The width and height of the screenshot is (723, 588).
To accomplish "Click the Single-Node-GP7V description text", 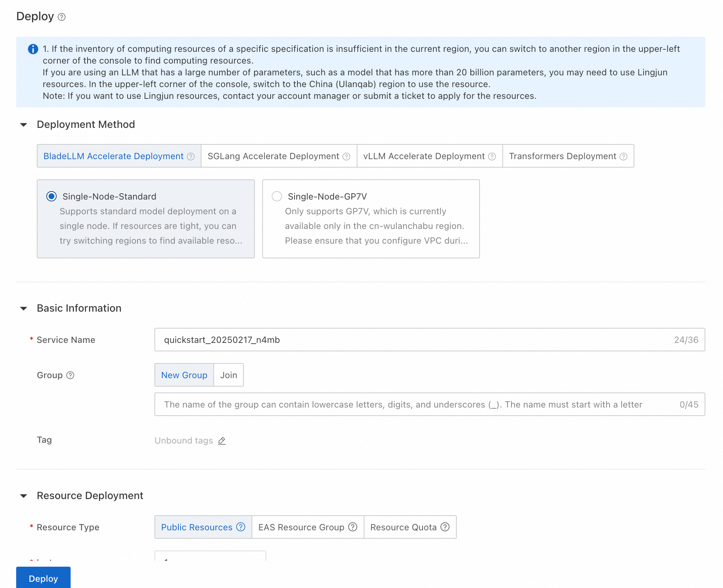I will pyautogui.click(x=377, y=226).
